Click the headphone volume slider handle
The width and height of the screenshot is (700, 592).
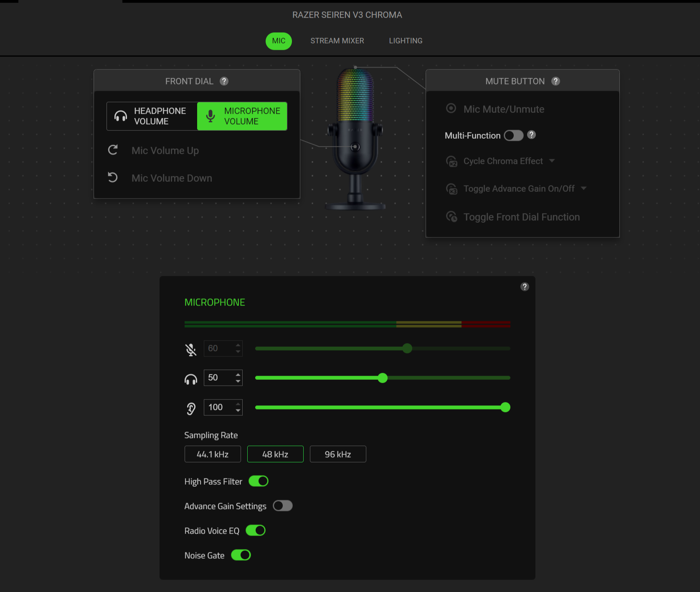(383, 378)
